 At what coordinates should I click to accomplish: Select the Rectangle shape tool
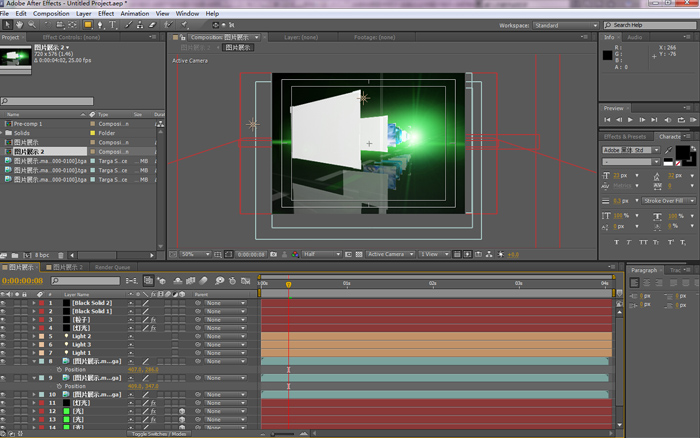click(x=88, y=24)
